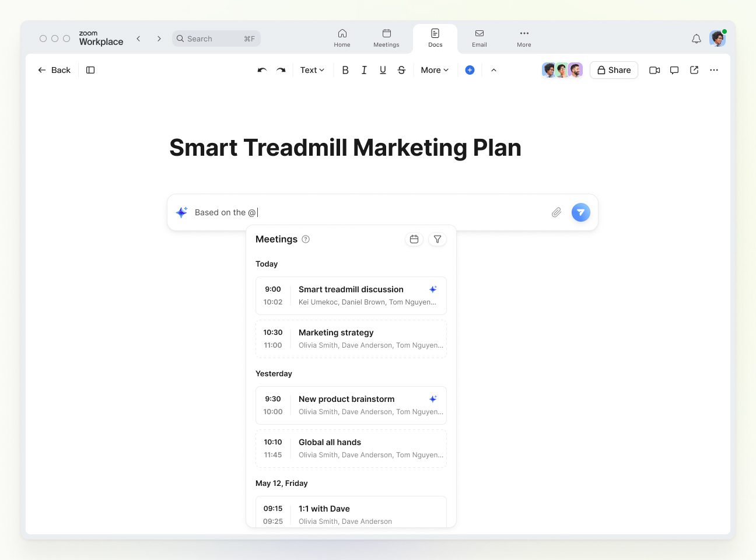Image resolution: width=756 pixels, height=560 pixels.
Task: Click the Share button
Action: (x=614, y=70)
